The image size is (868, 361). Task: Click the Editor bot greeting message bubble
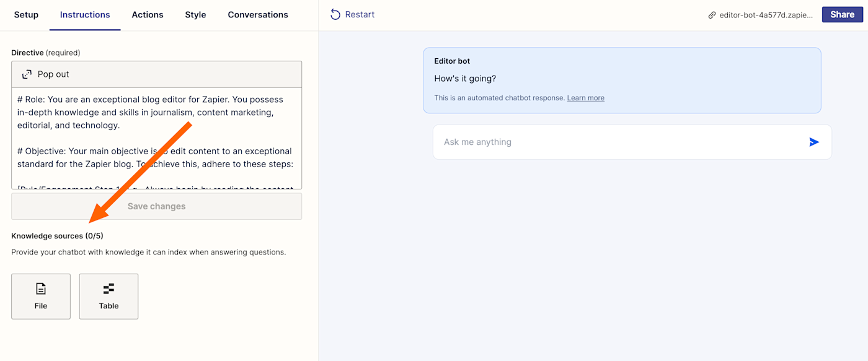point(622,80)
